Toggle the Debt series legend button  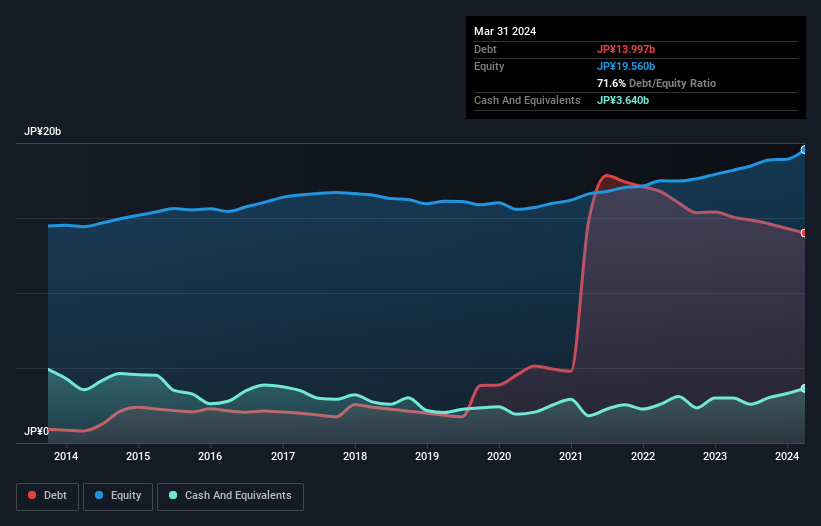coord(47,496)
